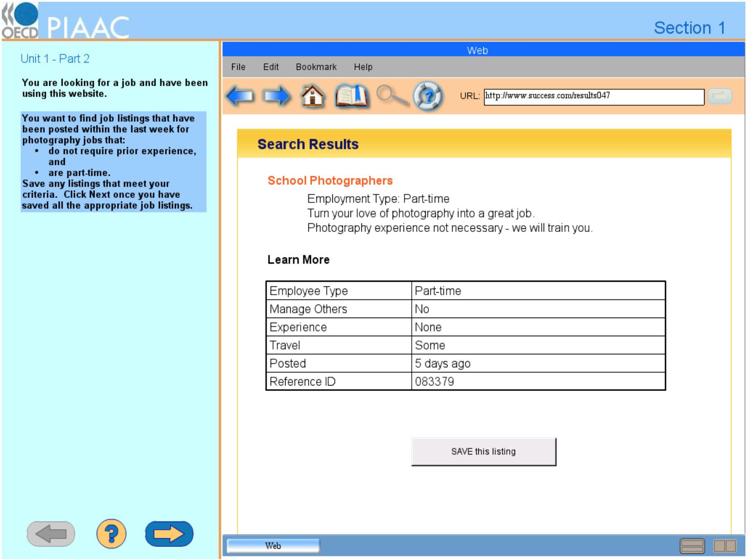The width and height of the screenshot is (749, 560).
Task: Click the 'Manage Others' table cell
Action: [x=339, y=309]
